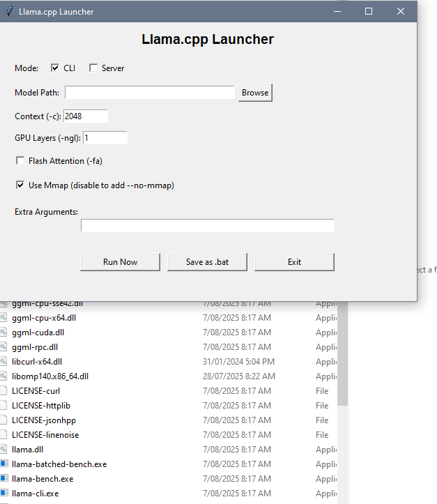
Task: Focus the GPU Layers (-ngl) field
Action: click(105, 137)
